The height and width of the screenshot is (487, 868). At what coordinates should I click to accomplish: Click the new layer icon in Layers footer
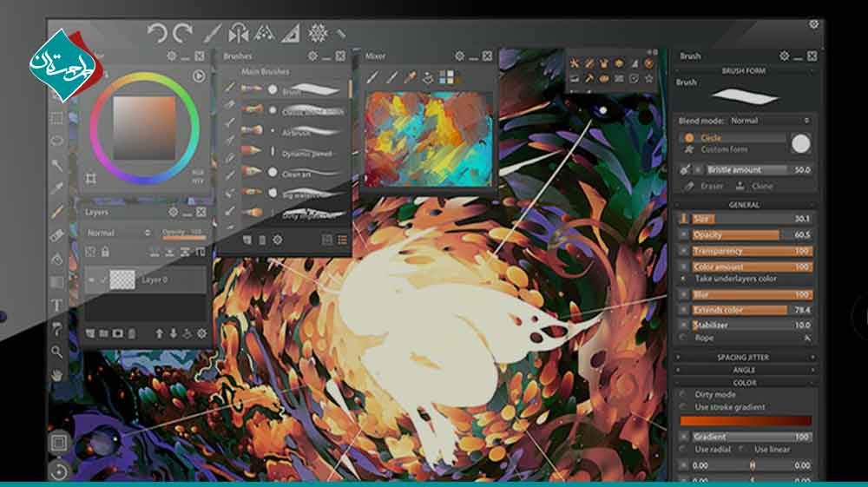(90, 333)
